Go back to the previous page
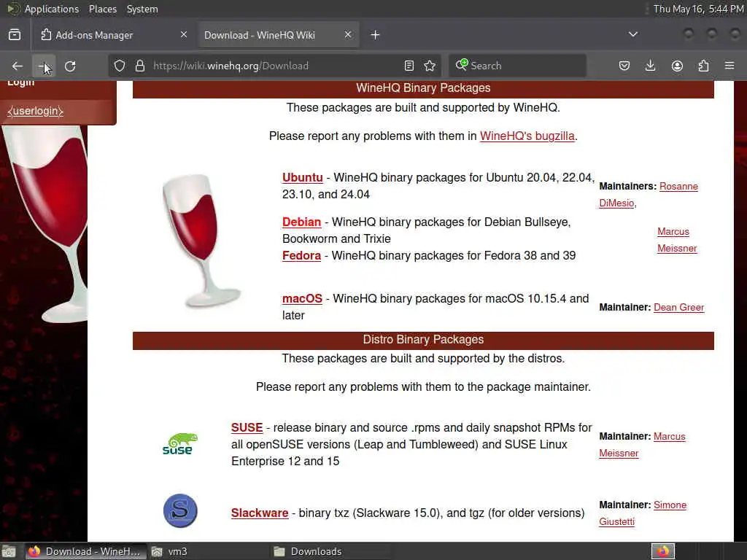 pyautogui.click(x=18, y=66)
